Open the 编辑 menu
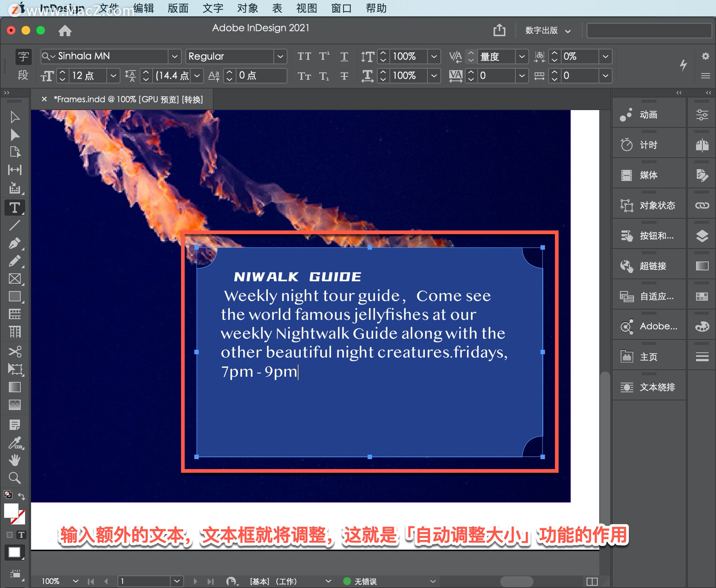The width and height of the screenshot is (716, 588). pos(144,8)
